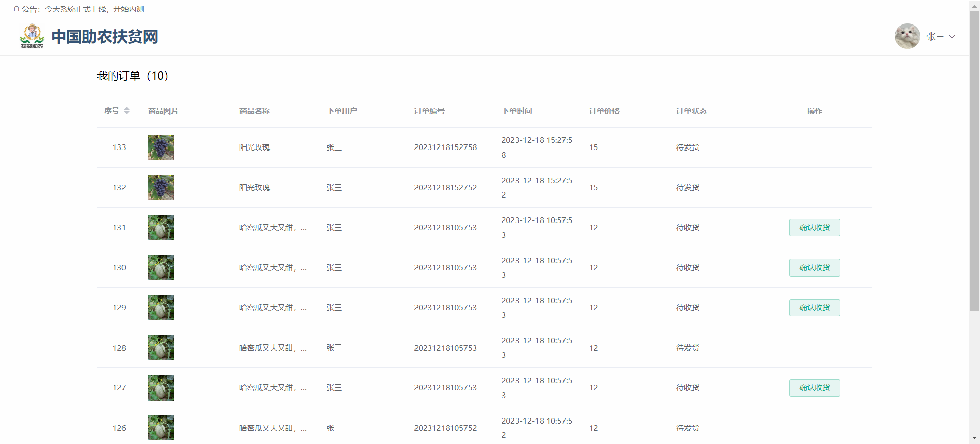Click the cat avatar in the header
This screenshot has height=444, width=980.
click(907, 36)
